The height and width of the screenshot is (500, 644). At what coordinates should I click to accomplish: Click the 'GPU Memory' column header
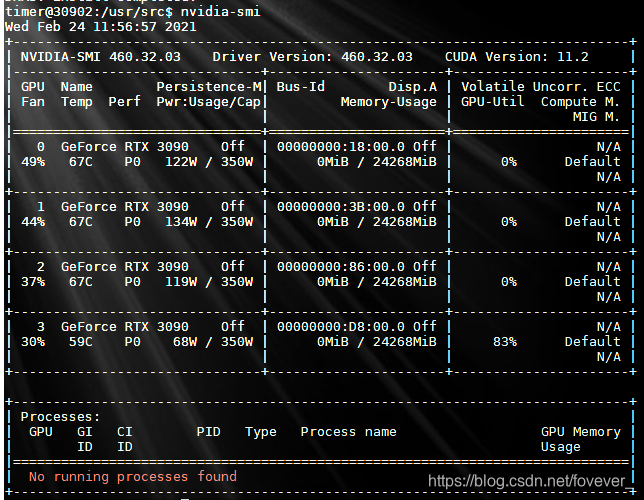click(580, 432)
